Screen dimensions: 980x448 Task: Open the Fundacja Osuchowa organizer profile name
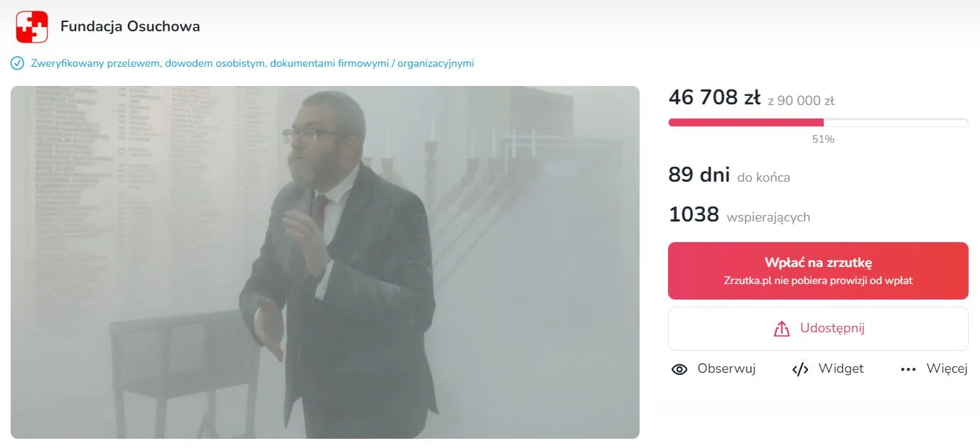[130, 27]
